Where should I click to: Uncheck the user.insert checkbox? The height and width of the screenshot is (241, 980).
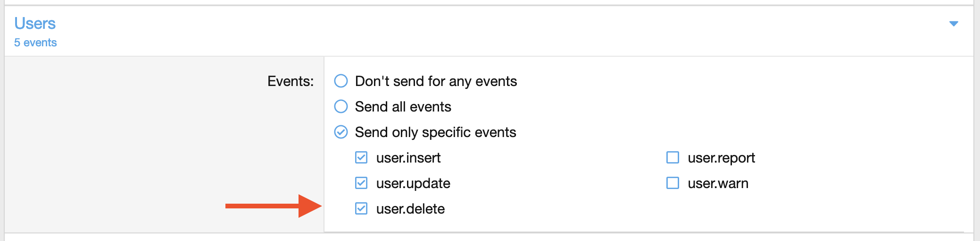[x=361, y=157]
